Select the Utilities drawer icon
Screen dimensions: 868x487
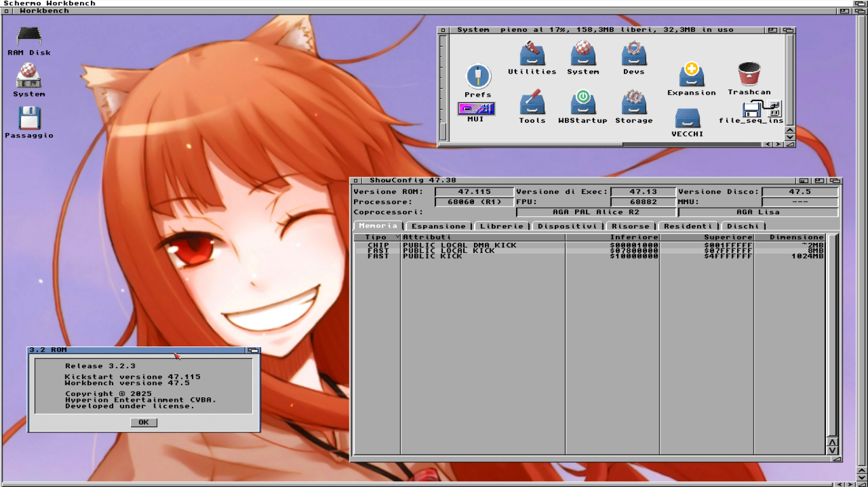(532, 58)
